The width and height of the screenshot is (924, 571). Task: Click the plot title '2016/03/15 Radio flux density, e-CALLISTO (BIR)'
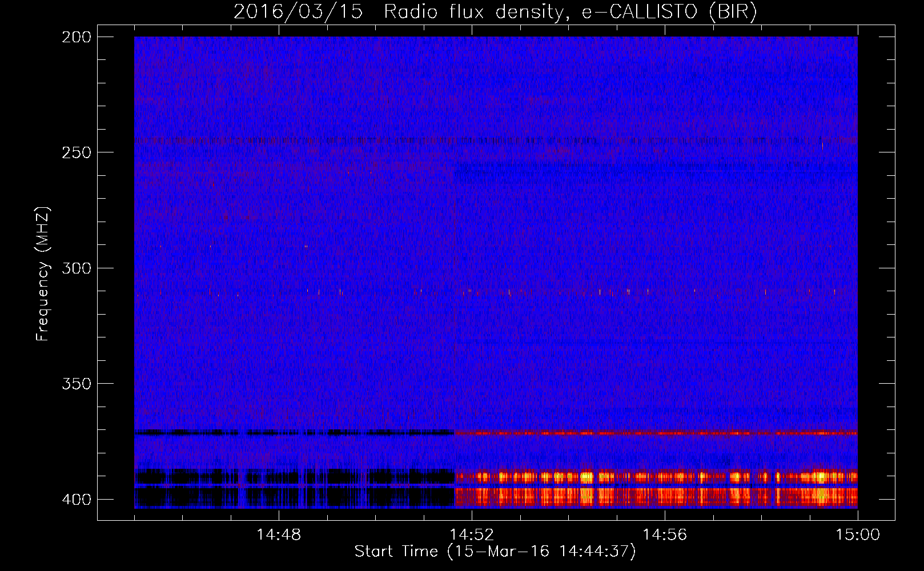pos(495,12)
